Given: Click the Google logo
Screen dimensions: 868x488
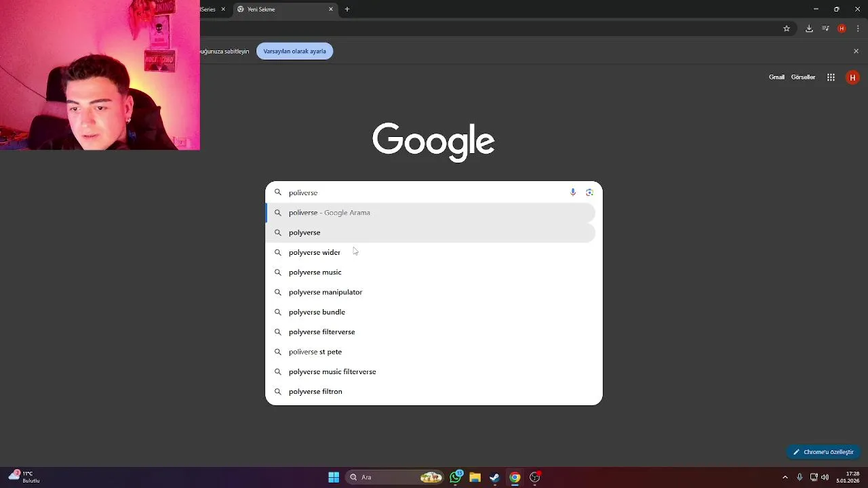Looking at the screenshot, I should point(433,142).
